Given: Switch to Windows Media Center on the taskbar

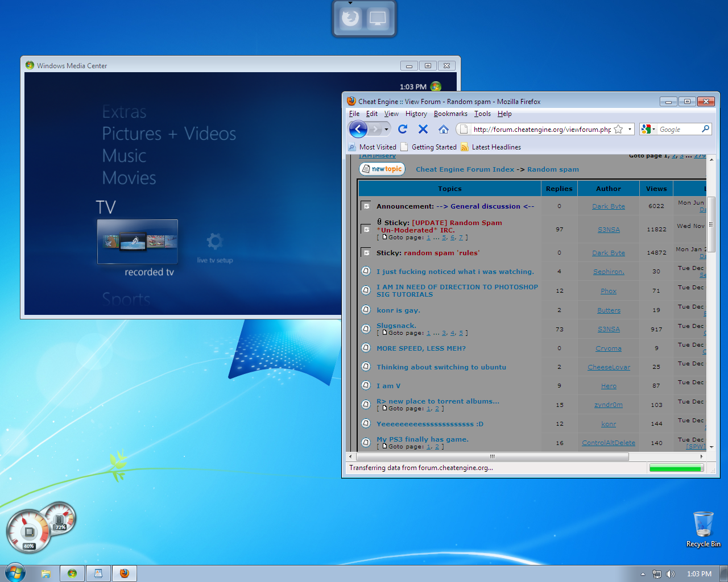Looking at the screenshot, I should [x=72, y=573].
